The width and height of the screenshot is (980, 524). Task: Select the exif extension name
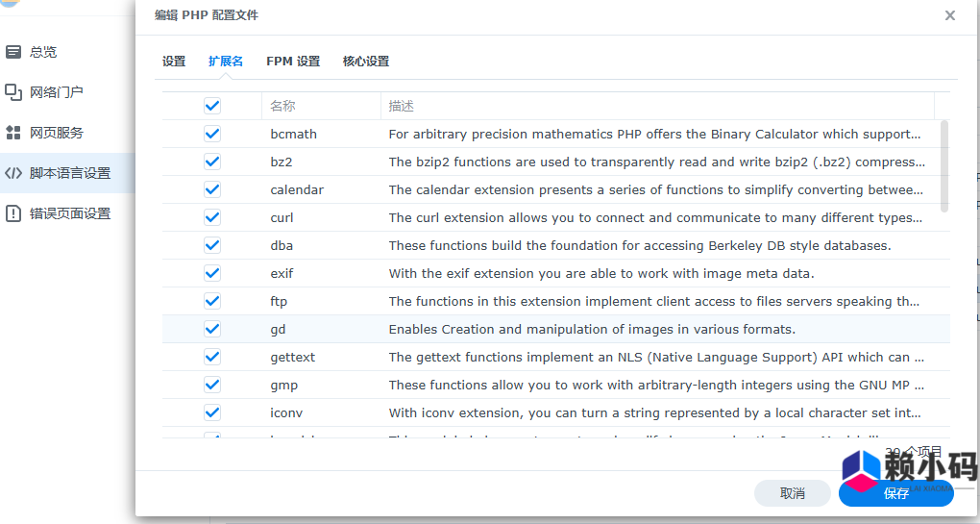coord(282,273)
